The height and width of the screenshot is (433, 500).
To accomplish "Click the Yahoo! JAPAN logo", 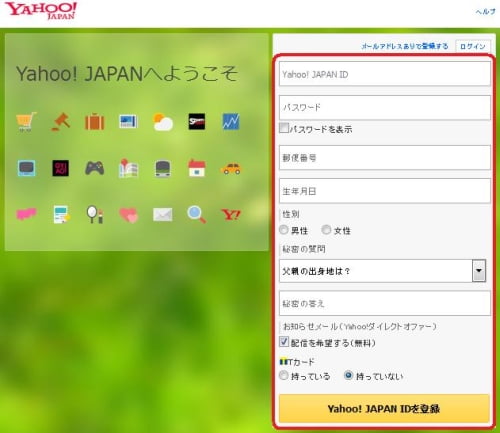I will (41, 11).
